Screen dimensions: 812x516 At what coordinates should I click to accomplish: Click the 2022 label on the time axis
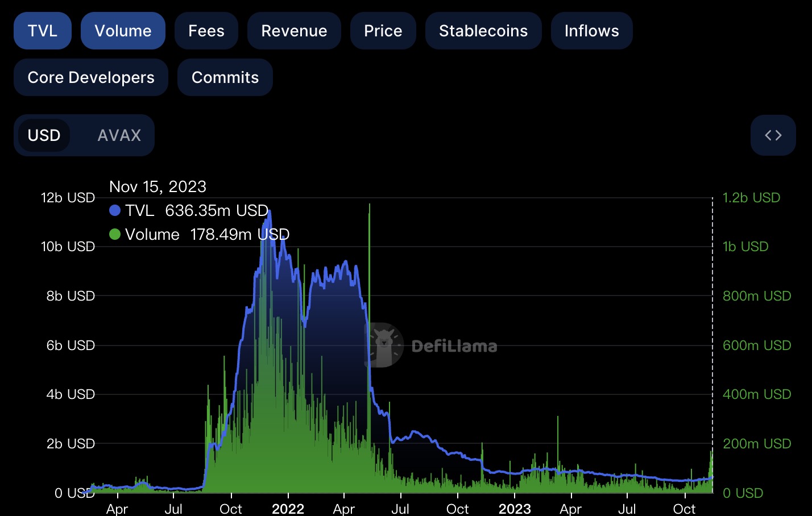coord(288,508)
